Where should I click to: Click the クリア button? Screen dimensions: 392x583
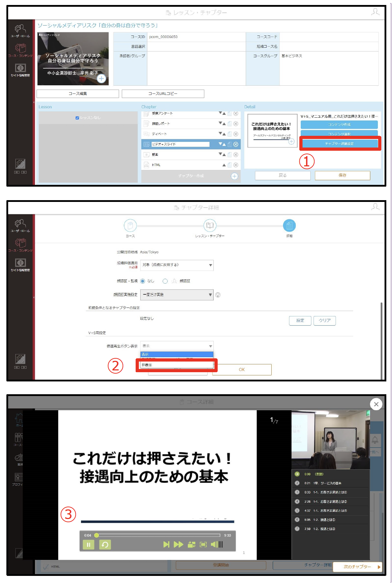(325, 321)
